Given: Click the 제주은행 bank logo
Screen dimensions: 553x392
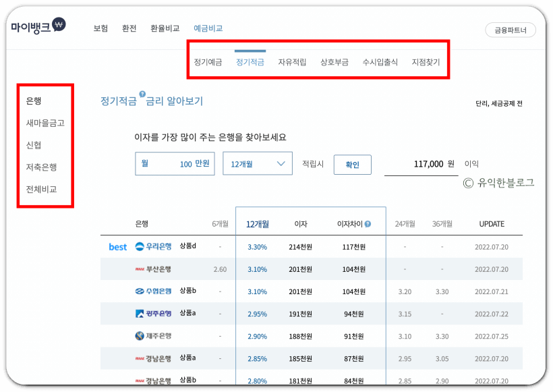Looking at the screenshot, I should (x=153, y=336).
